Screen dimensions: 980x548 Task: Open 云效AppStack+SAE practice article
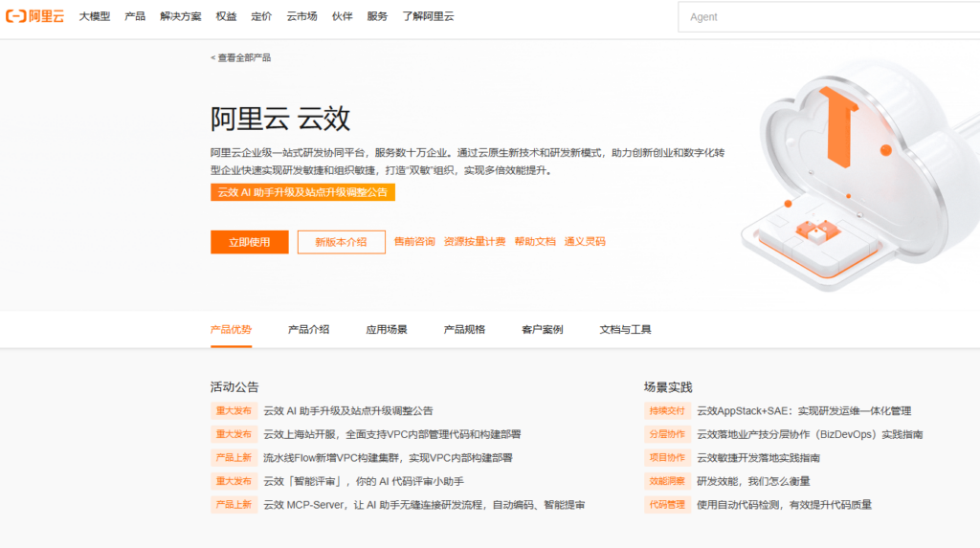pyautogui.click(x=804, y=411)
